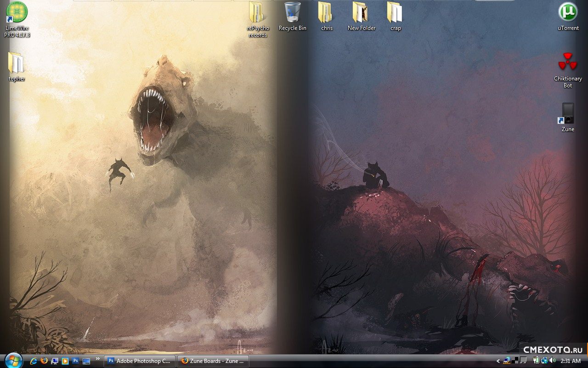
Task: Select the rePsycho records folder
Action: point(257,13)
